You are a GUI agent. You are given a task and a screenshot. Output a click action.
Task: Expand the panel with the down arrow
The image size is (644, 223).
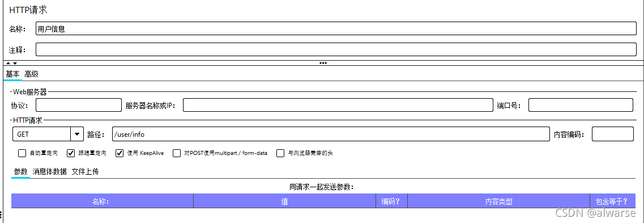(15, 64)
